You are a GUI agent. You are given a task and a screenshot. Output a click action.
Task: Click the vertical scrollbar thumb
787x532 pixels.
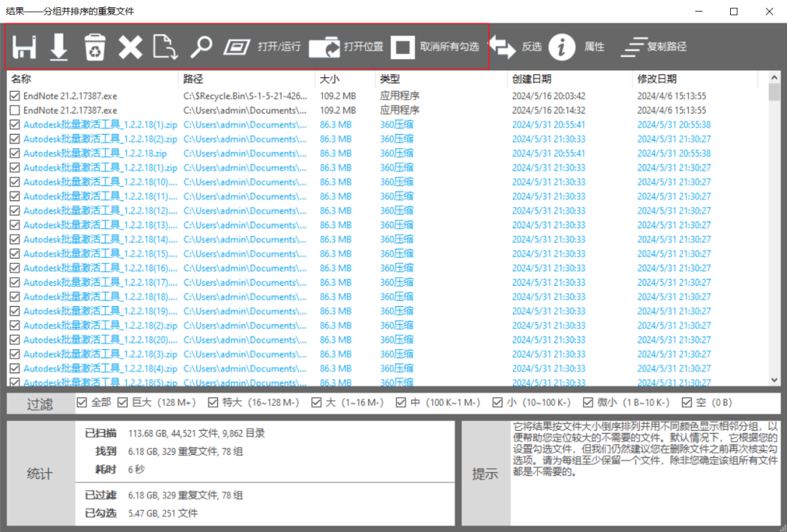pyautogui.click(x=774, y=93)
